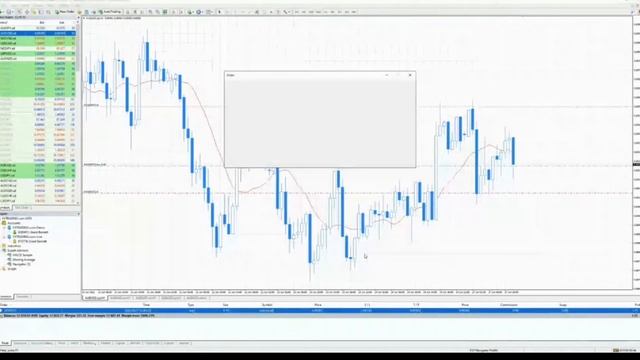The image size is (640, 360).
Task: Open the Strategy Tester toolbar icon
Action: [x=48, y=12]
